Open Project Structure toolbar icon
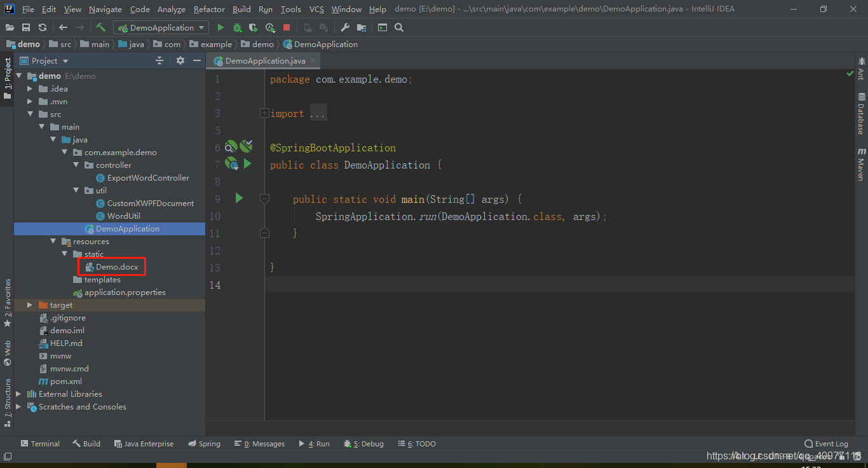 (362, 27)
